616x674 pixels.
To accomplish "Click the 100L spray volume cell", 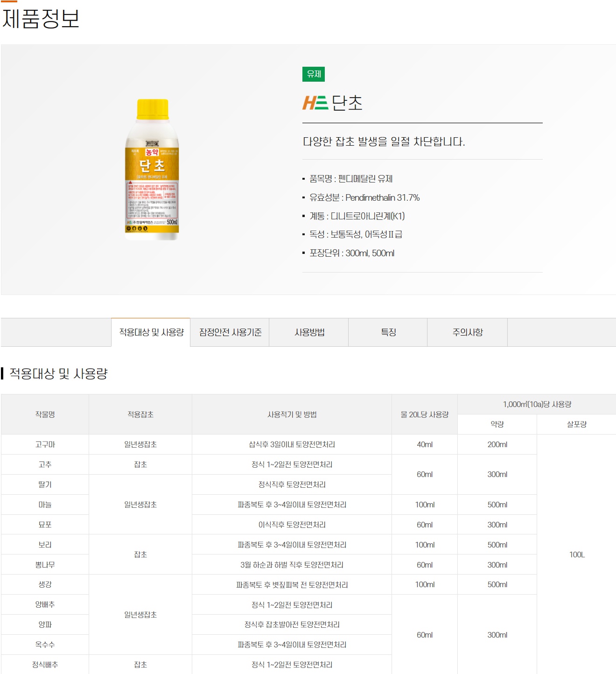I will click(577, 555).
